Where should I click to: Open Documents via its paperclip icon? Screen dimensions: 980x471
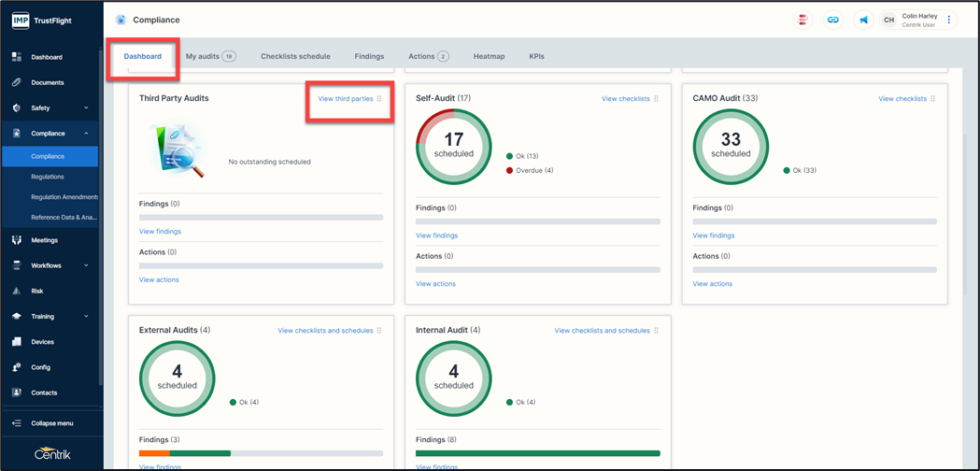(18, 82)
